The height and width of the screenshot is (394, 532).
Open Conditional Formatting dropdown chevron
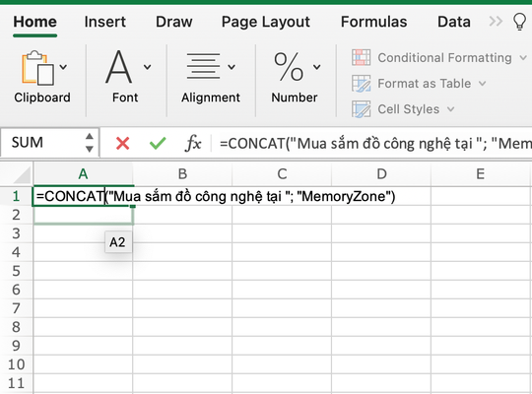(523, 58)
